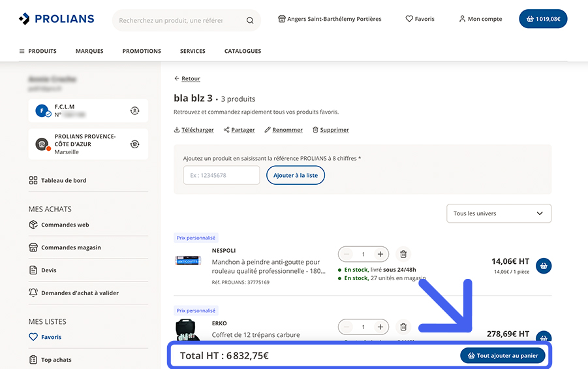This screenshot has height=369, width=588.
Task: Click the Total HT : 6 832,75€ text
Action: coord(224,355)
